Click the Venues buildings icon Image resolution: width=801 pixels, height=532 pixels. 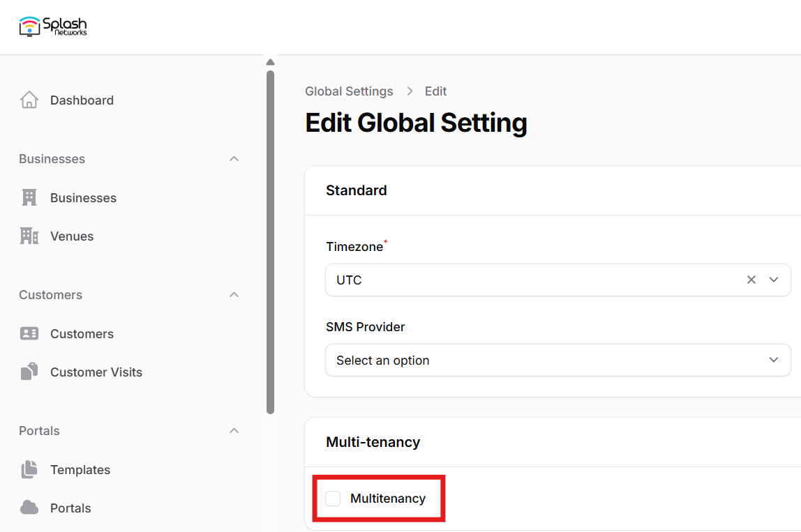(x=29, y=236)
